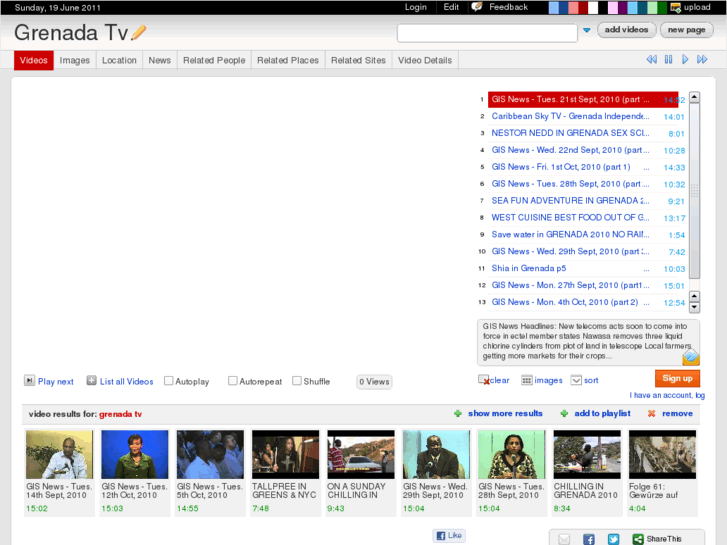
Task: Share on Facebook icon in share bar
Action: [x=589, y=539]
